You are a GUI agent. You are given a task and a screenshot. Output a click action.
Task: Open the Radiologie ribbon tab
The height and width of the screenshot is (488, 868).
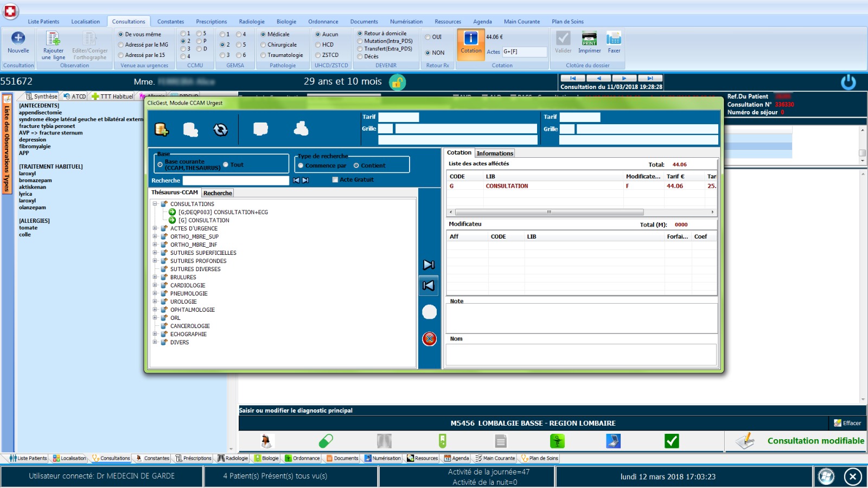(252, 22)
